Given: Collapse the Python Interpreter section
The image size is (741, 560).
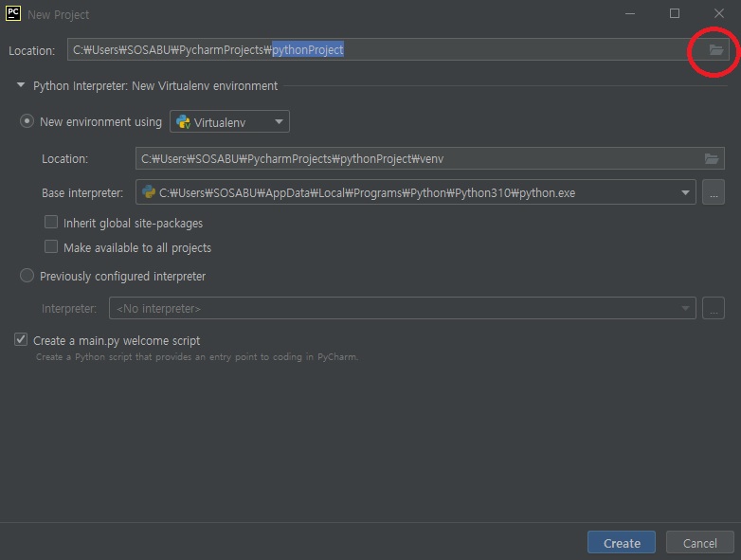Looking at the screenshot, I should (20, 85).
